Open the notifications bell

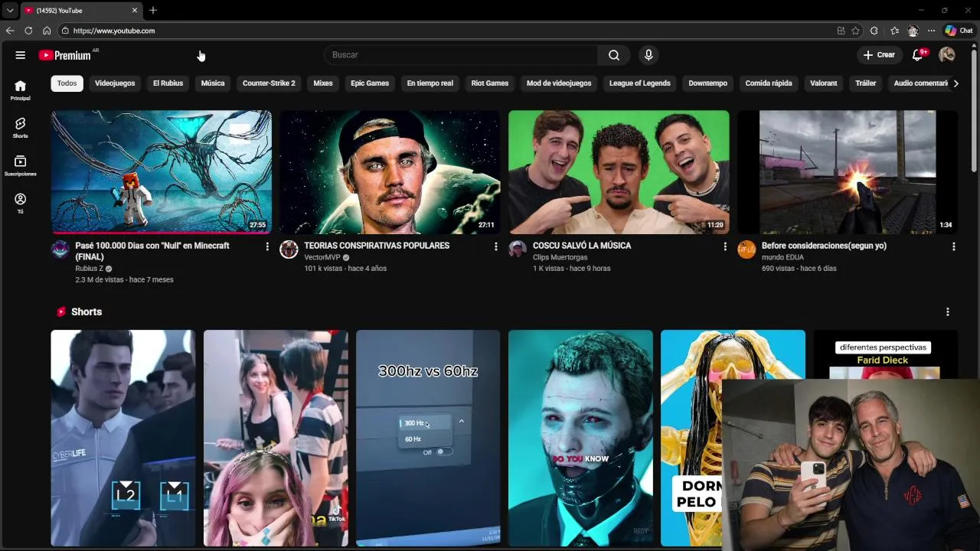(918, 55)
